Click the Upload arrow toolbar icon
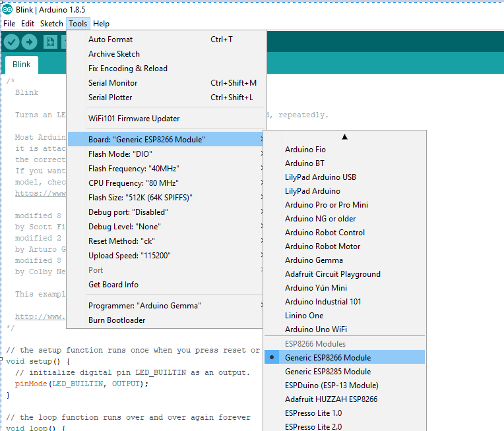504x431 pixels. pyautogui.click(x=29, y=42)
